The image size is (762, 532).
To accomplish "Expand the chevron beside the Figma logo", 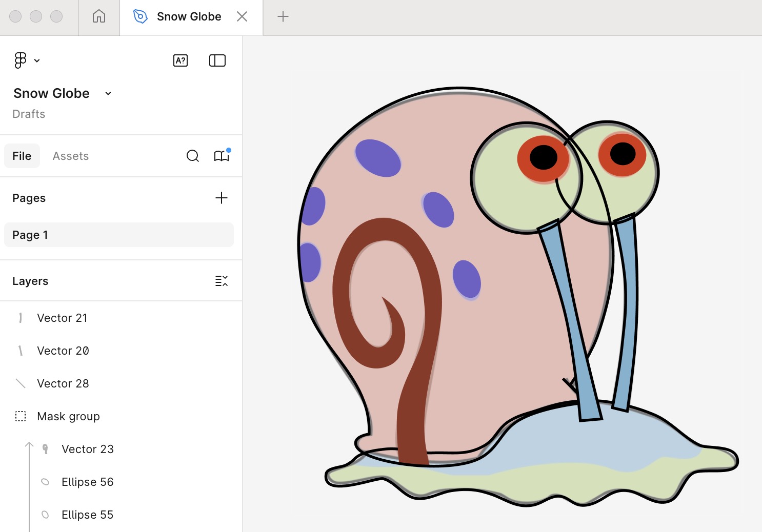I will point(36,60).
